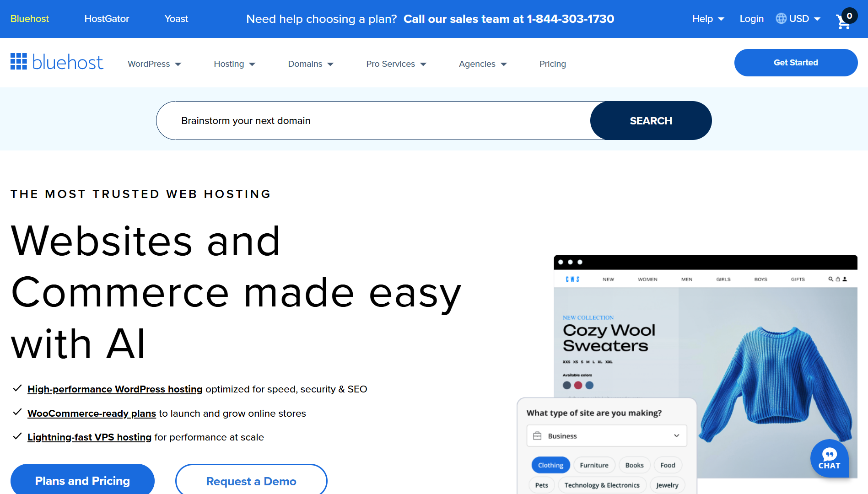
Task: Click the user profile icon in the store preview
Action: coord(845,279)
